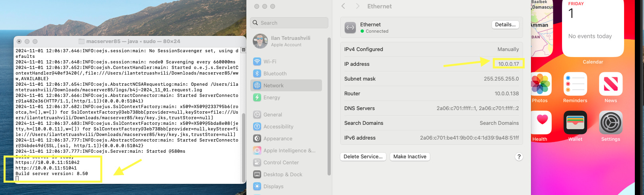Click the IPv4 Configured Manually value
644x195 pixels.
508,49
